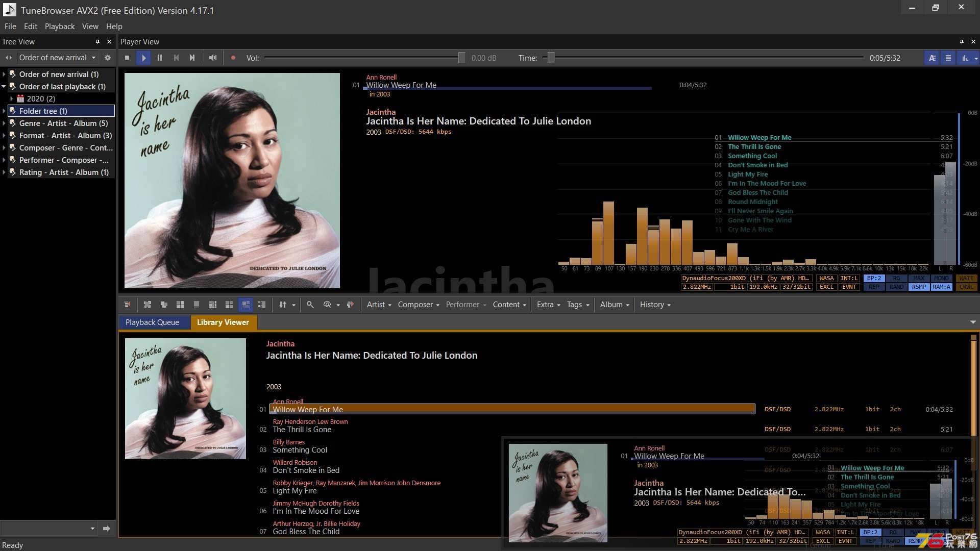Select the highlighted album-with-tracks view icon
Screen dimensions: 980x551
[x=246, y=305]
